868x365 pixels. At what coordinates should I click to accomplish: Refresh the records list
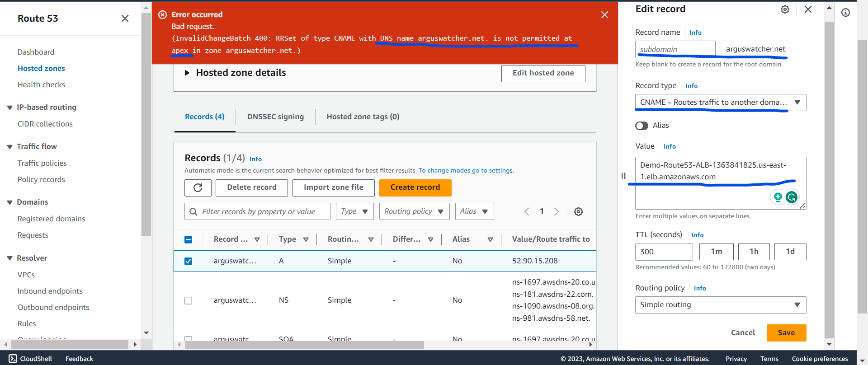(198, 188)
